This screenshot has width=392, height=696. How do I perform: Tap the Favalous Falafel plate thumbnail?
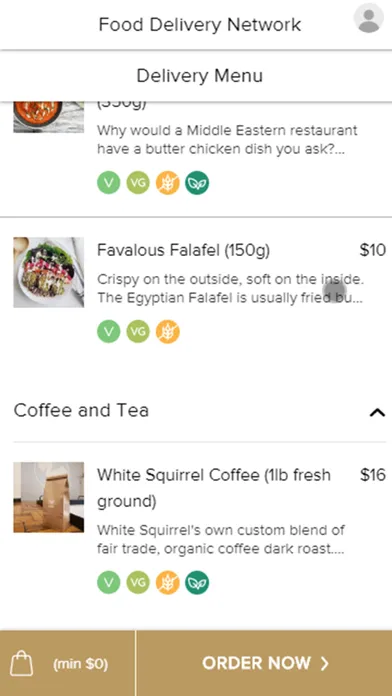pos(49,272)
